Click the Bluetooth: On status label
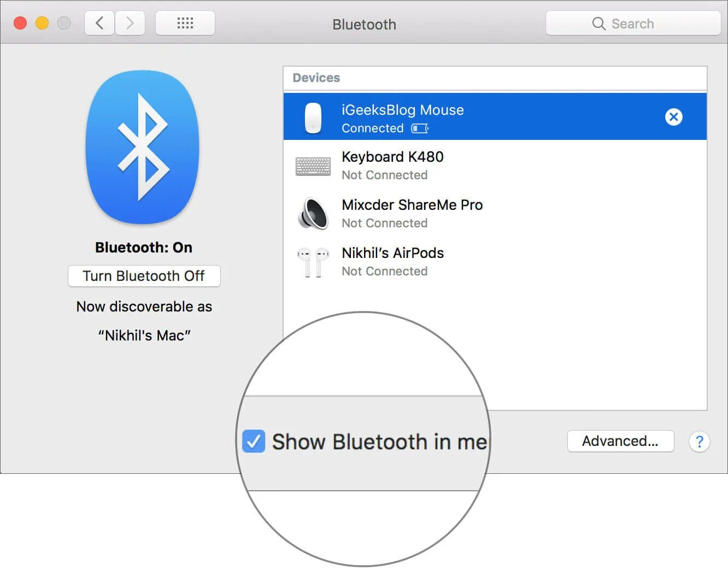 [x=144, y=248]
